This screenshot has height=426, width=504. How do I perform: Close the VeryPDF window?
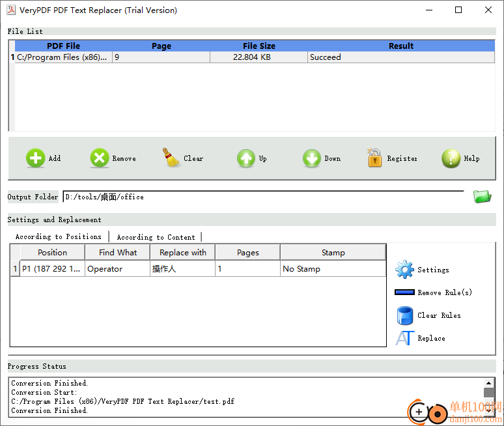click(x=488, y=10)
